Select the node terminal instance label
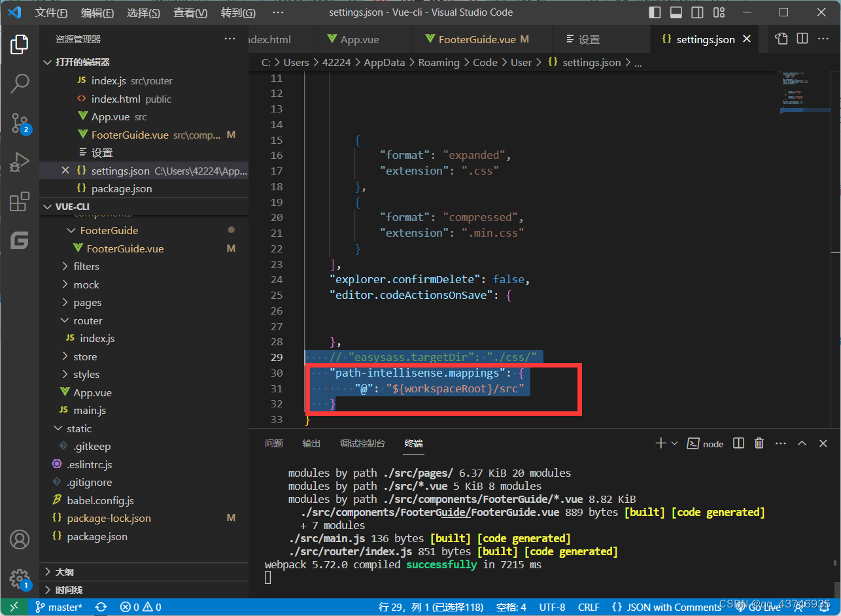The image size is (841, 616). coord(706,443)
